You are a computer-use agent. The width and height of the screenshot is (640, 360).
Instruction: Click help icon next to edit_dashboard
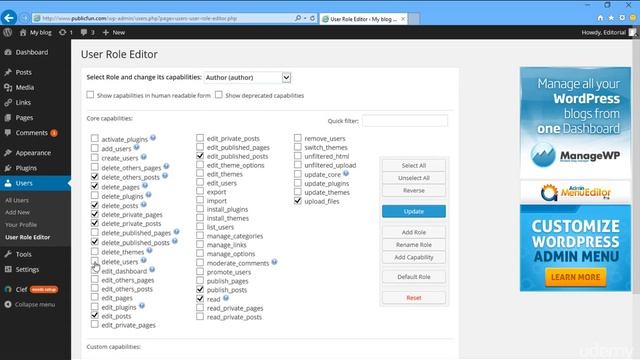tap(152, 269)
